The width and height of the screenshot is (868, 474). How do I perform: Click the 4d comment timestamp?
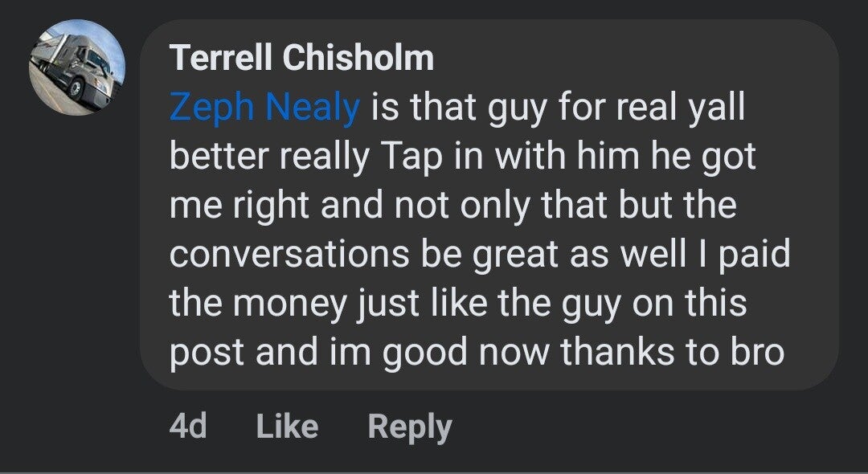point(188,426)
